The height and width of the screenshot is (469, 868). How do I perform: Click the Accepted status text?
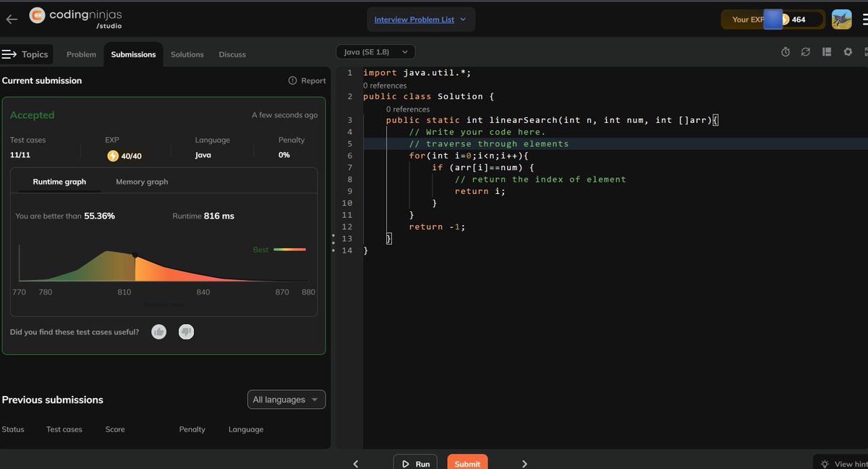coord(32,115)
